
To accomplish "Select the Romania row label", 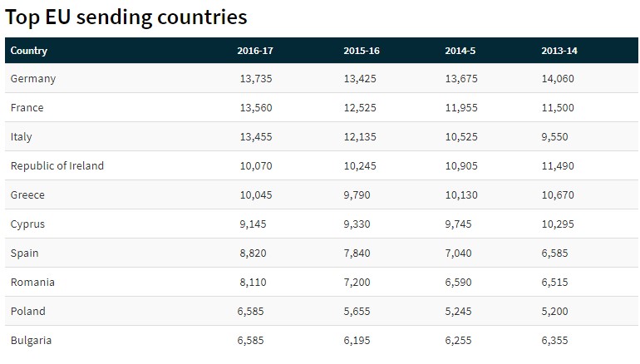I will coord(32,283).
